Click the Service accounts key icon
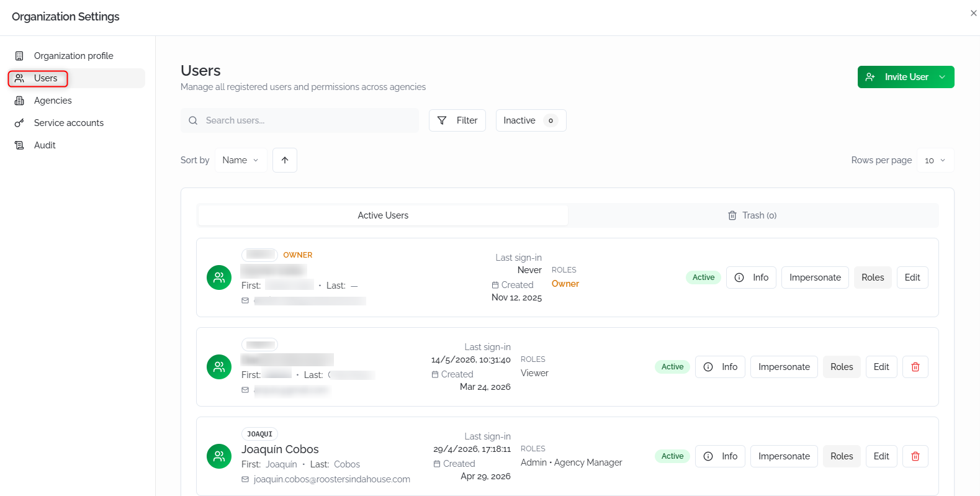The height and width of the screenshot is (496, 980). pos(19,123)
